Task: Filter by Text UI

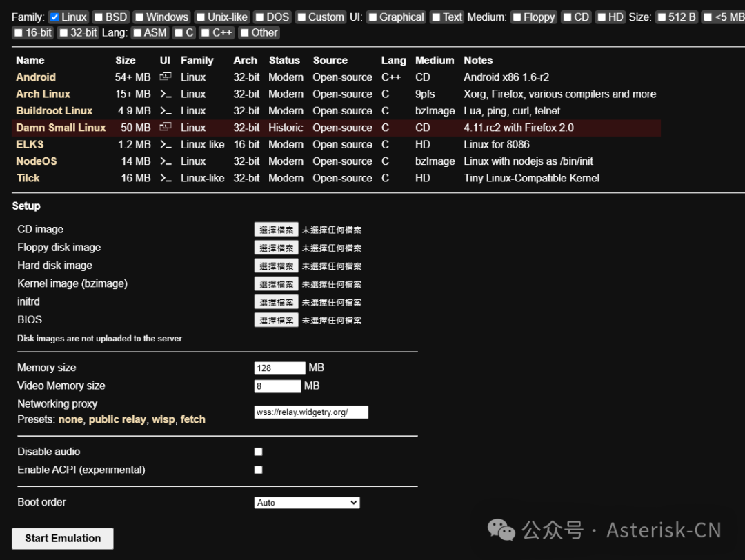Action: [436, 17]
